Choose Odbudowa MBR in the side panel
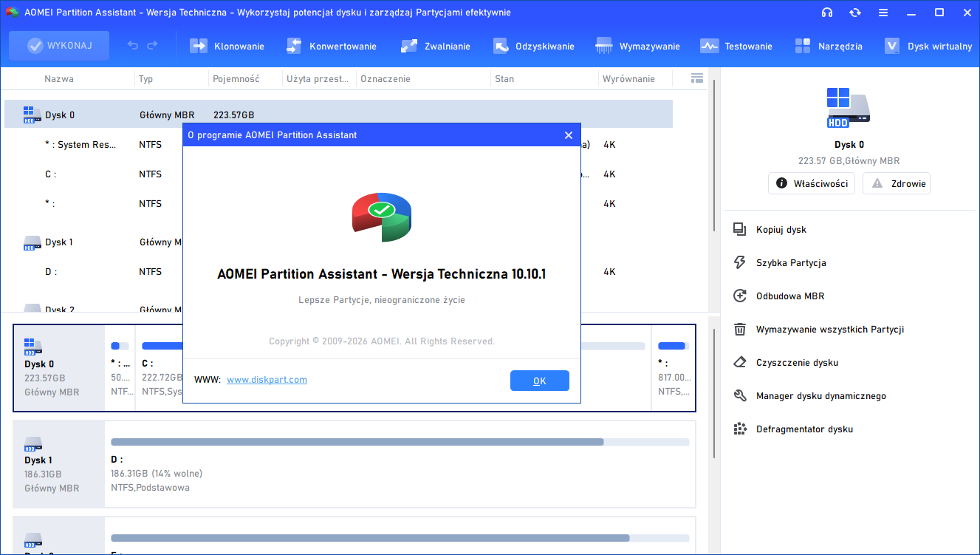 [790, 296]
